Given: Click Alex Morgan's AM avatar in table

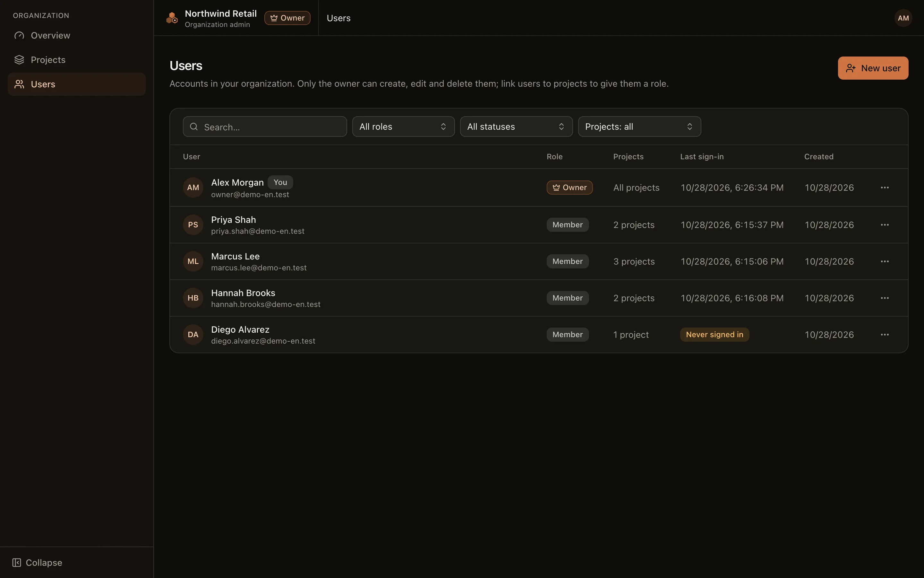Looking at the screenshot, I should tap(193, 188).
